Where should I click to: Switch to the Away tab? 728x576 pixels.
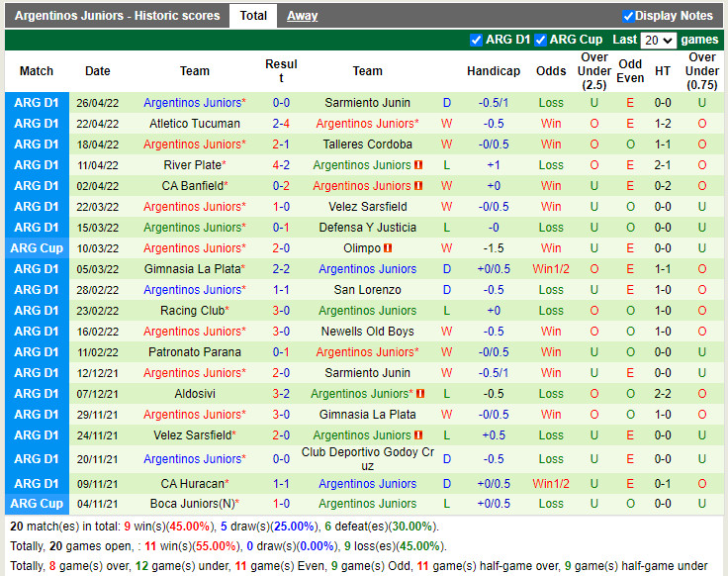[303, 16]
